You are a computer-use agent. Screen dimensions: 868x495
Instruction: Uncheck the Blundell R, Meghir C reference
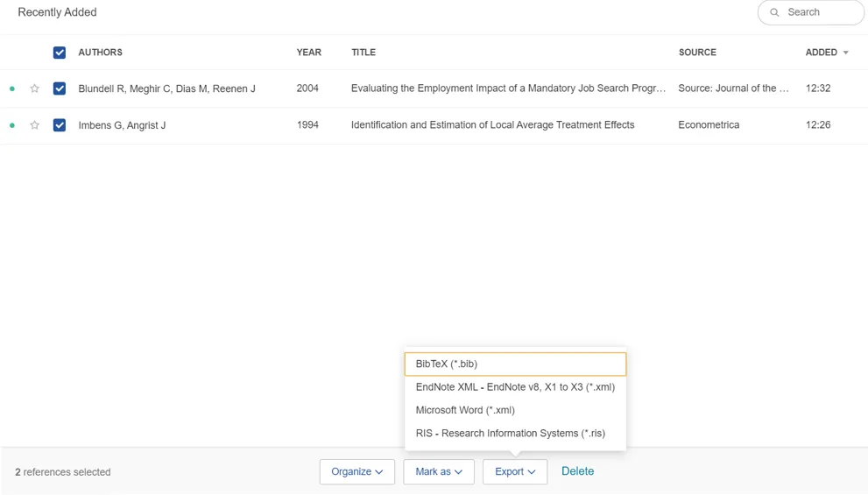pos(60,88)
